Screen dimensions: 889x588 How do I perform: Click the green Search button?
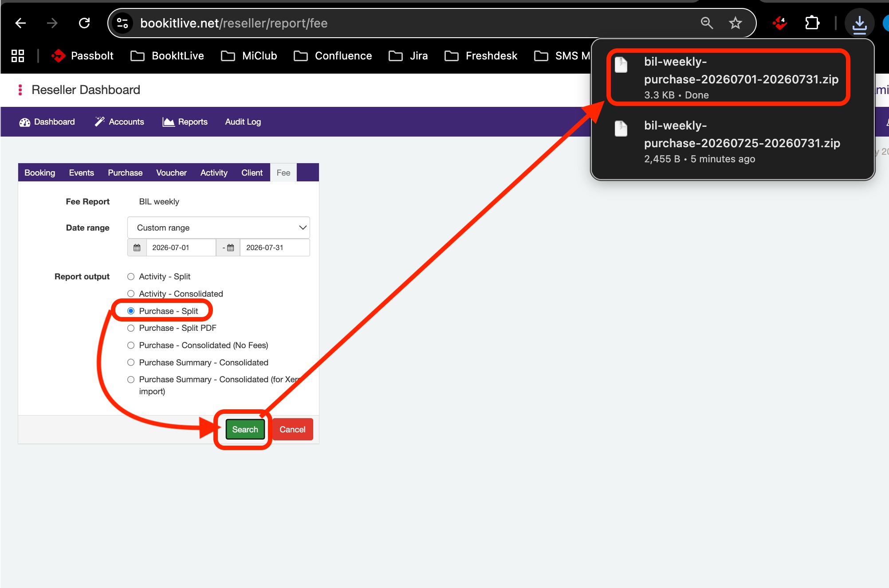(x=245, y=429)
